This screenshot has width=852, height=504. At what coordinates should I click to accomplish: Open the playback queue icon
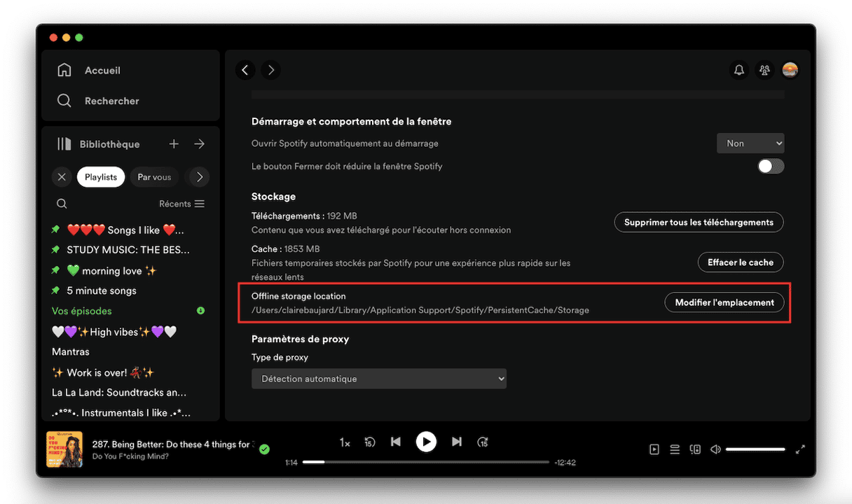pos(675,449)
